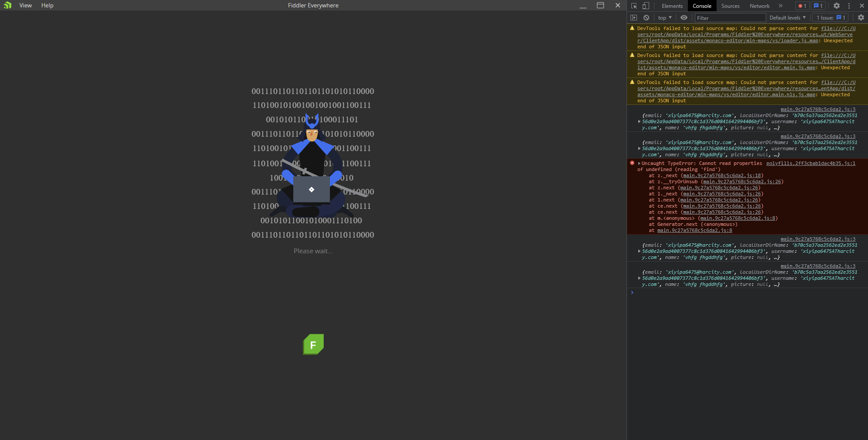Open the Network tab
The height and width of the screenshot is (440, 868).
pos(760,6)
